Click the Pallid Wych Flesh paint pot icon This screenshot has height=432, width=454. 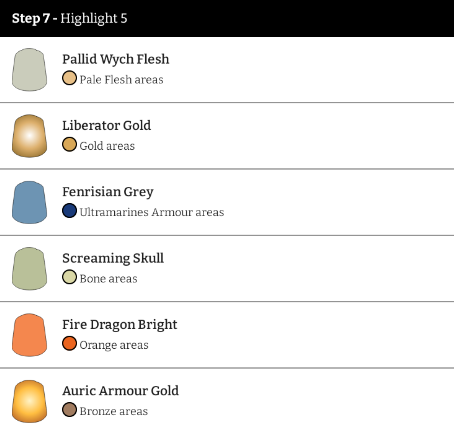click(x=29, y=70)
